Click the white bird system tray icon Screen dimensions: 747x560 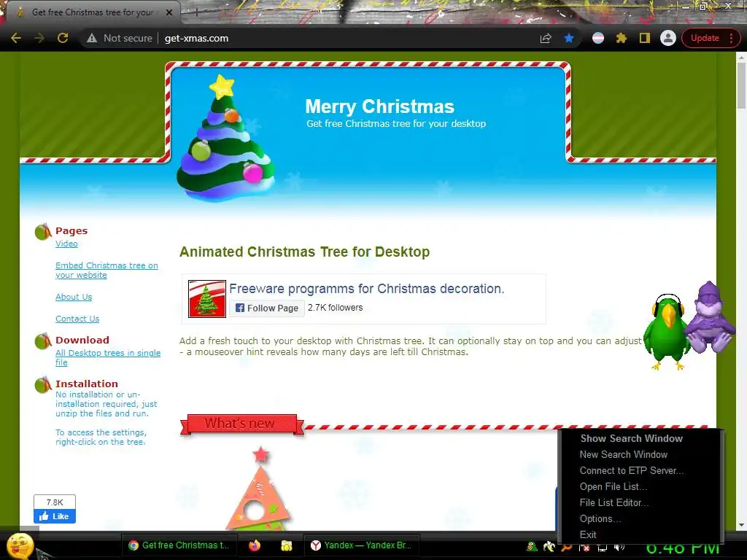549,547
